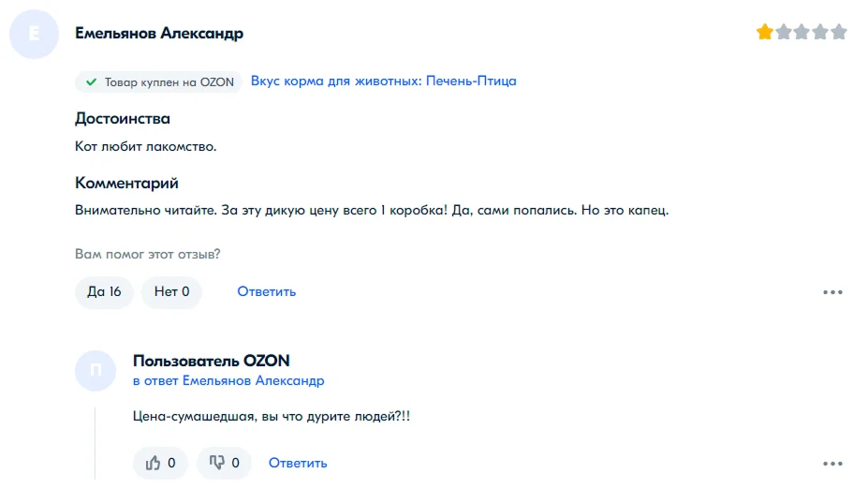Viewport: 868px width, 503px height.
Task: Vote "Нет" that the review did not help
Action: coord(171,292)
